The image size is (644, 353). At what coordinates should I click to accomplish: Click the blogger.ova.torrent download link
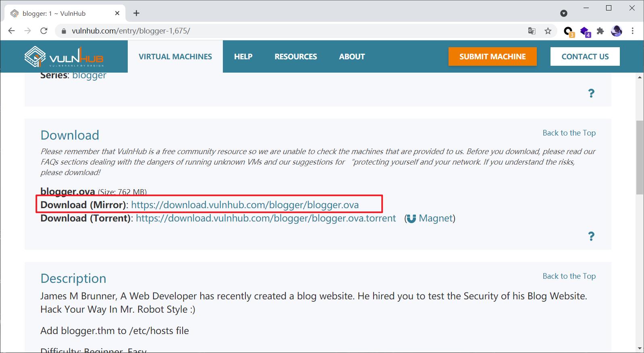pos(266,218)
